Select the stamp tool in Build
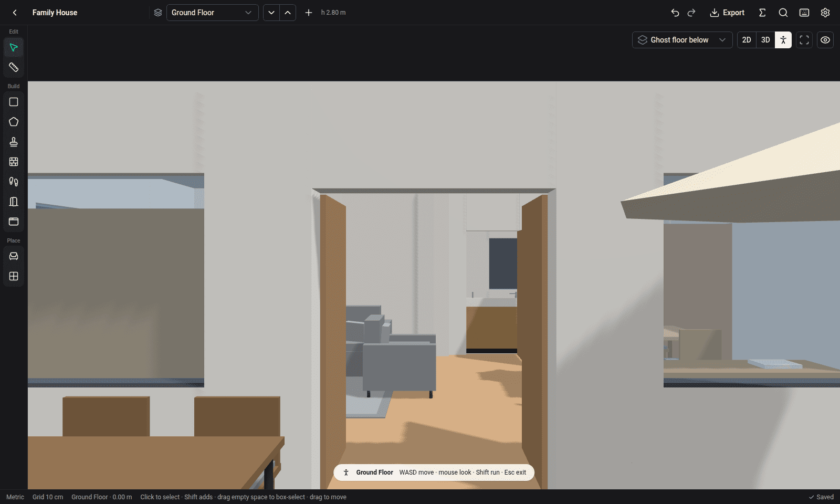The image size is (840, 504). click(x=14, y=142)
